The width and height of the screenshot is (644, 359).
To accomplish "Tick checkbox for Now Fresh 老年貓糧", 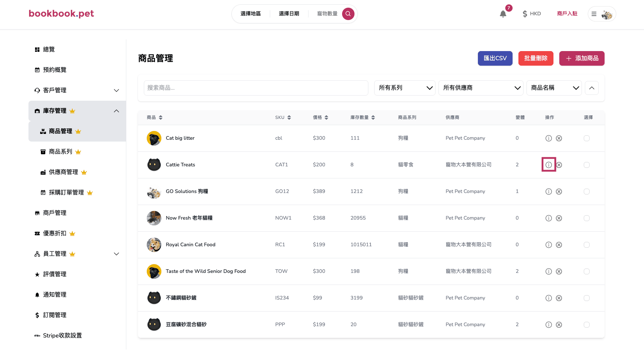I will (x=587, y=218).
